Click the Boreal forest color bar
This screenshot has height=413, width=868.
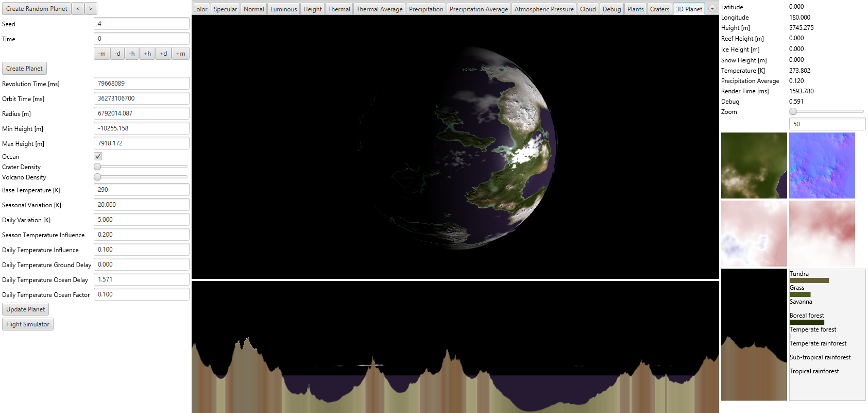(x=807, y=322)
